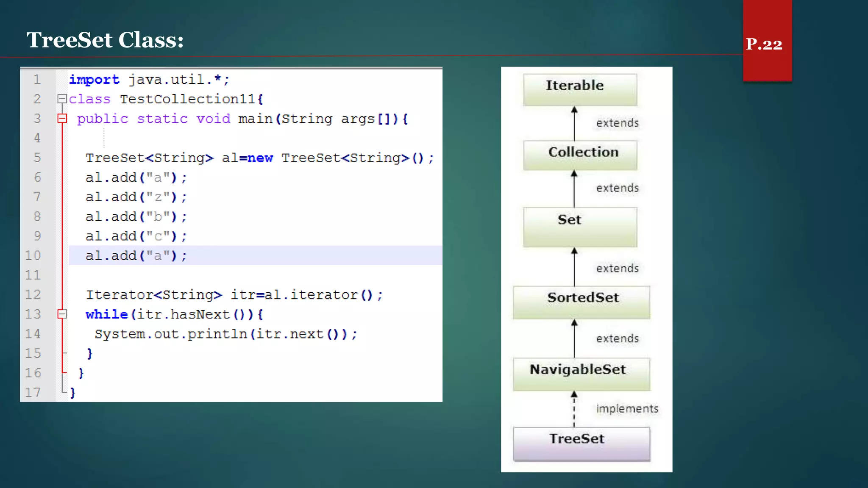Click the System.out.println statement line
868x488 pixels.
[x=225, y=334]
